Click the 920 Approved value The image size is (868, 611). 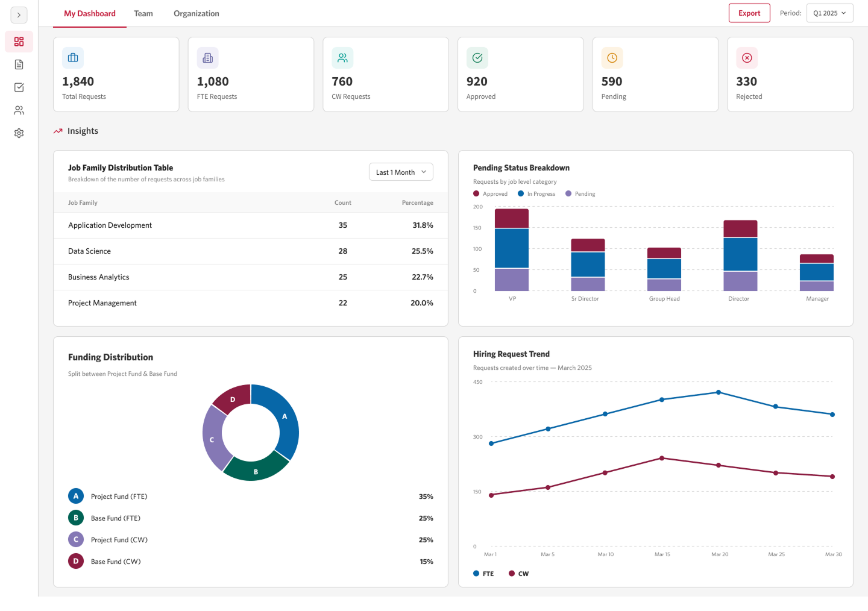tap(477, 81)
